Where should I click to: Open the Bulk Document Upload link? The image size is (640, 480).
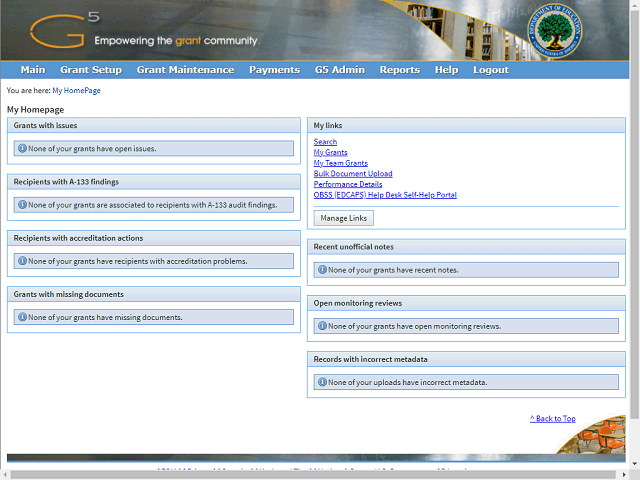point(353,173)
